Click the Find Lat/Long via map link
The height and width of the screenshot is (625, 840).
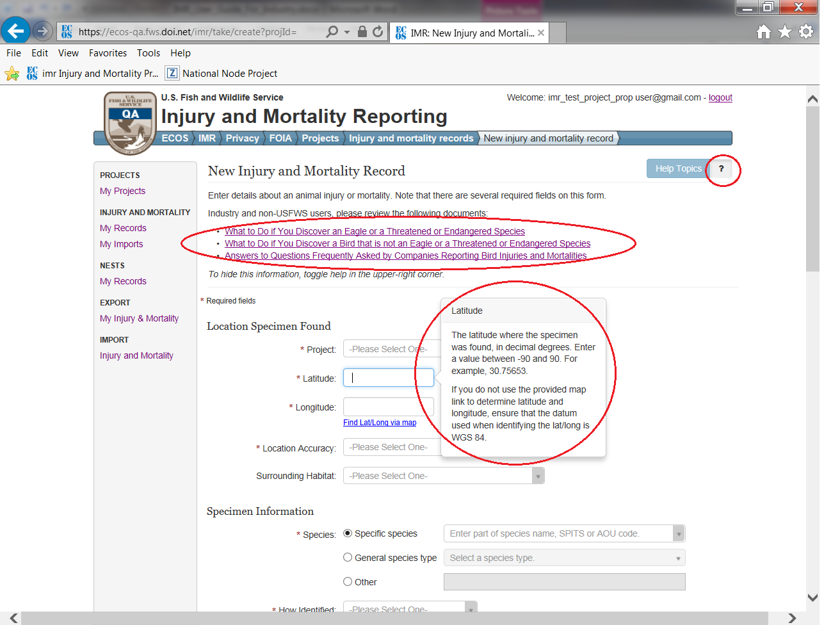click(x=380, y=423)
